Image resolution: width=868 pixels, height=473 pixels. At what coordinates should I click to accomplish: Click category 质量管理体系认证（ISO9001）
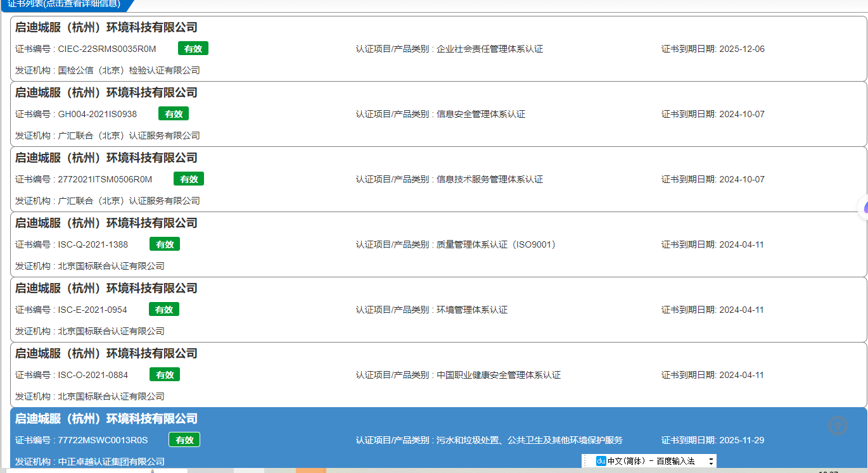[496, 244]
